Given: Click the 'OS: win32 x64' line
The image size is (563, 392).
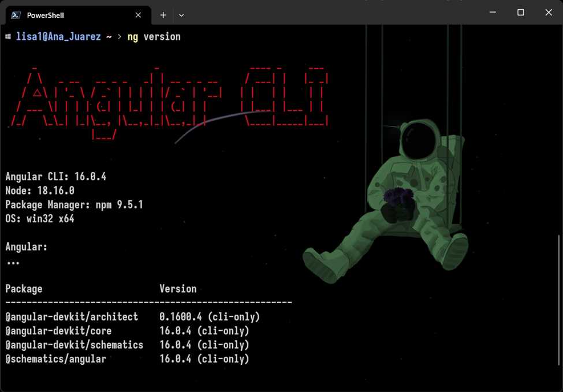Looking at the screenshot, I should [40, 219].
